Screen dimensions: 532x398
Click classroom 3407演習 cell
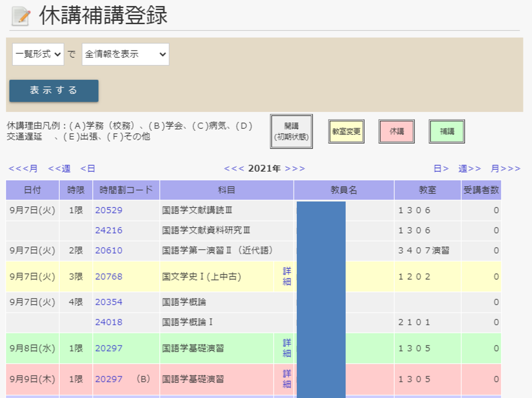coord(428,250)
